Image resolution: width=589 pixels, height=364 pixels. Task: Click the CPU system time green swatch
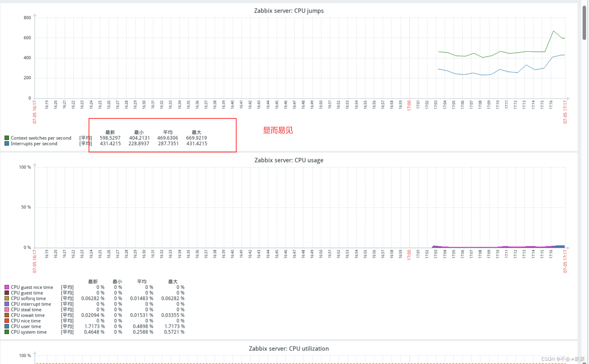coord(7,332)
